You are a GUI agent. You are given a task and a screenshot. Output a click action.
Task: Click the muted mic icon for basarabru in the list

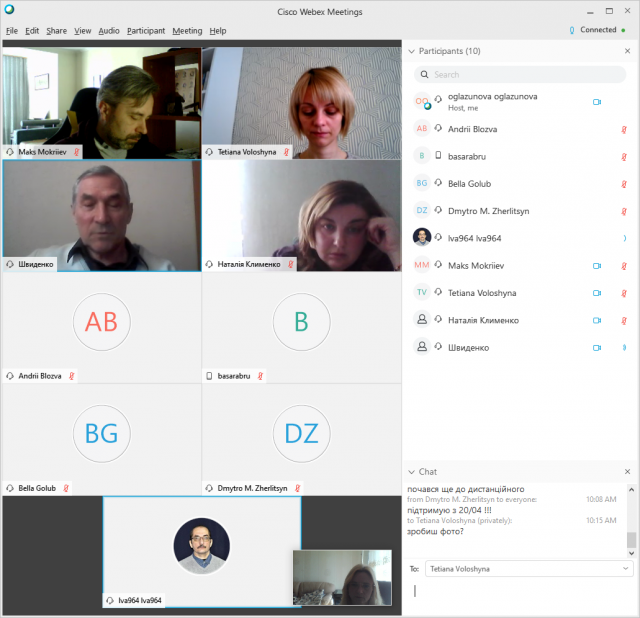(x=624, y=157)
